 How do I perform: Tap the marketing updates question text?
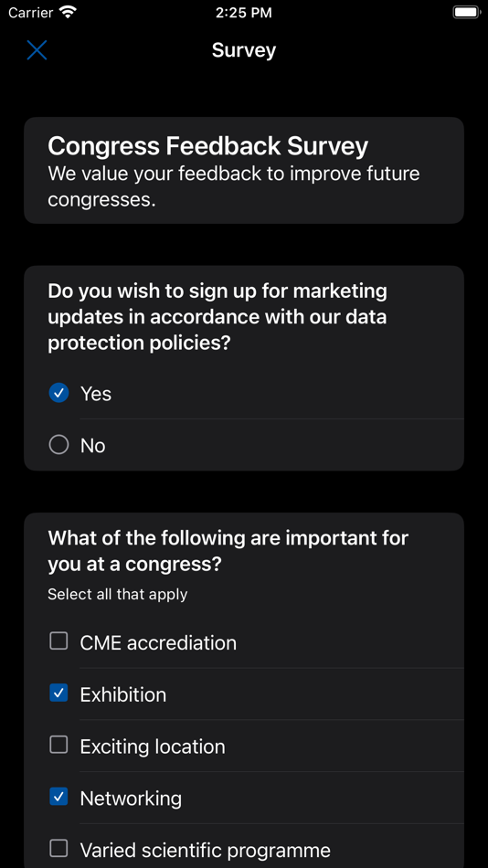point(217,317)
